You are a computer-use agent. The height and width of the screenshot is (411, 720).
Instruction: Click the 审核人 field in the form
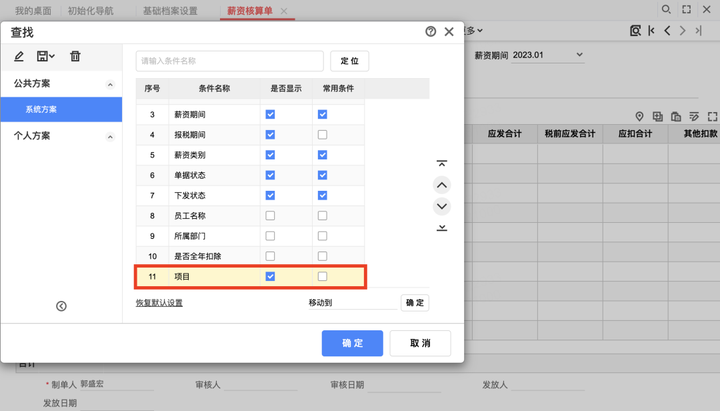click(x=260, y=385)
